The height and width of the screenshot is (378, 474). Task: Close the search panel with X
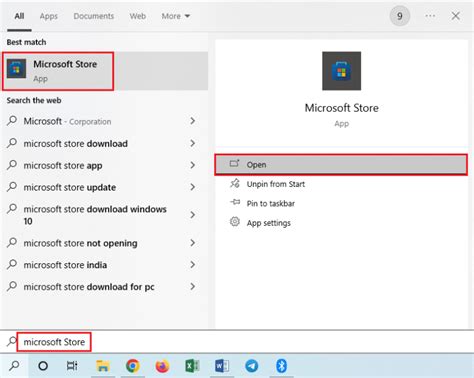tap(456, 16)
